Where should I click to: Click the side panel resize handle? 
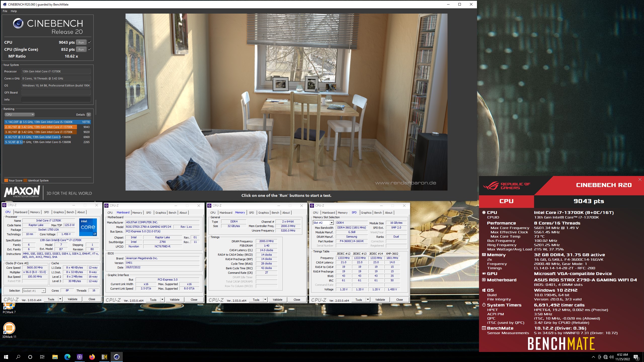click(96, 107)
